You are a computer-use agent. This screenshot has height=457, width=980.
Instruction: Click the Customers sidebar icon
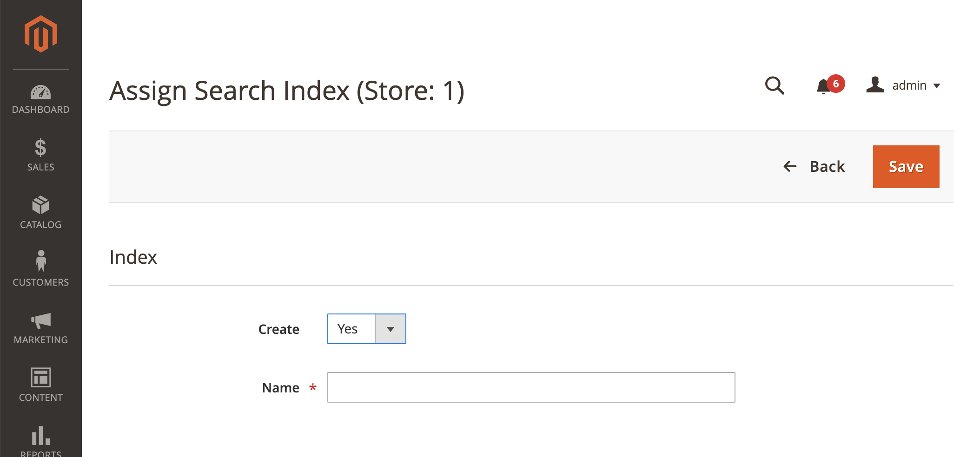(41, 266)
